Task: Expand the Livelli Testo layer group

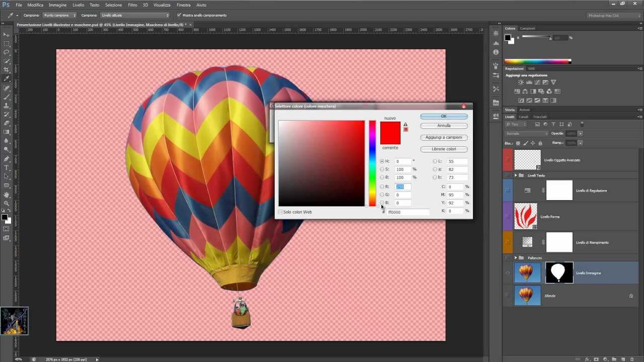Action: point(516,175)
